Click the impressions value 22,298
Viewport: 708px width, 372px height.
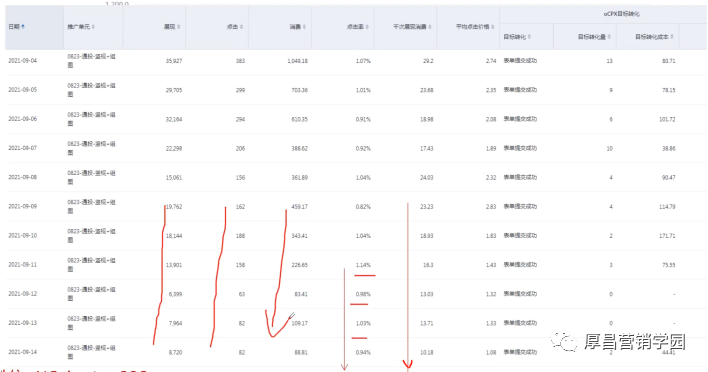[174, 148]
